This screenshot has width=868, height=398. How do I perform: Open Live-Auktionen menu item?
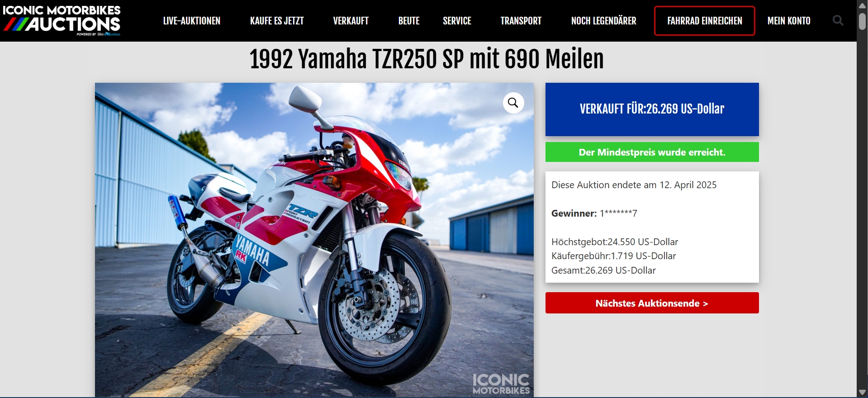[192, 21]
